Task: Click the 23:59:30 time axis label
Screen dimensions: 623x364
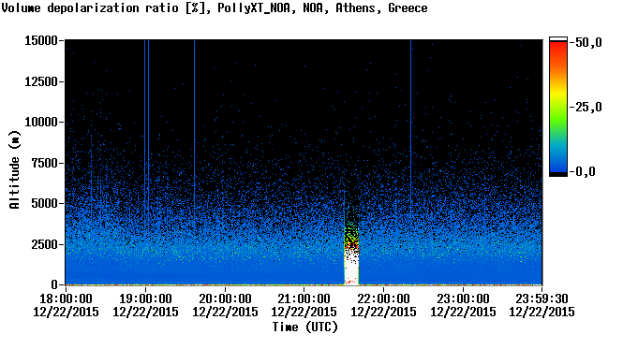Action: pos(541,298)
